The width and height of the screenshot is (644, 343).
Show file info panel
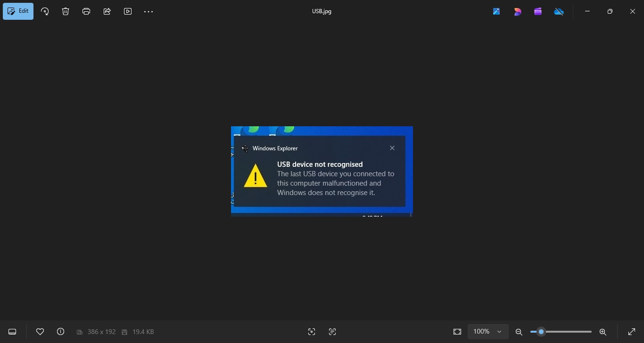[61, 332]
